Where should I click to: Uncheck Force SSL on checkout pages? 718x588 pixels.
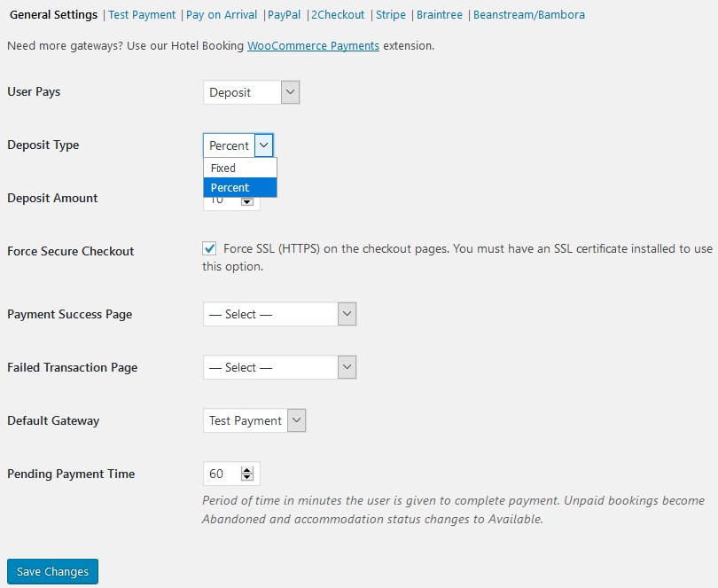tap(210, 248)
